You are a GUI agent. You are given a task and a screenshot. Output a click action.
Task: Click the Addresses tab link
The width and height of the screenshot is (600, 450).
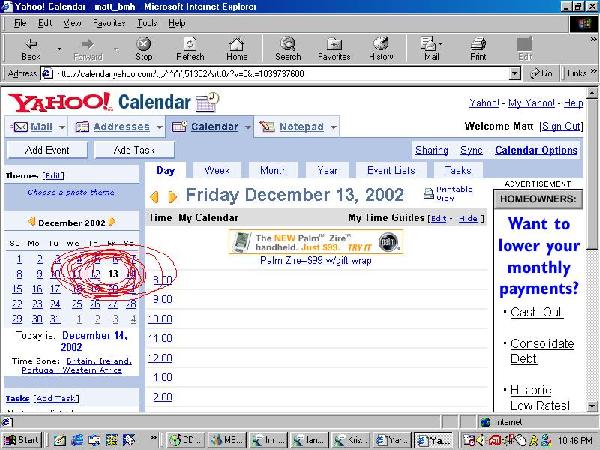click(122, 127)
